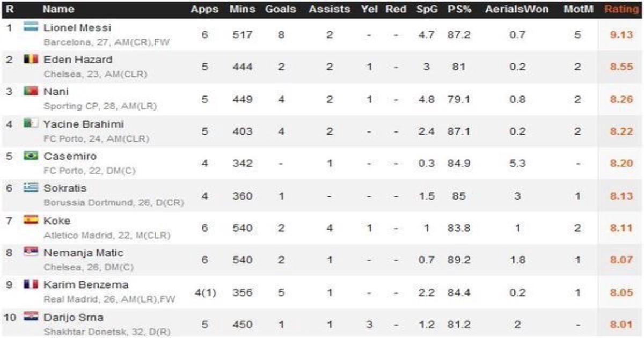This screenshot has height=338, width=644.
Task: Sort by the PS% column header
Action: tap(458, 9)
